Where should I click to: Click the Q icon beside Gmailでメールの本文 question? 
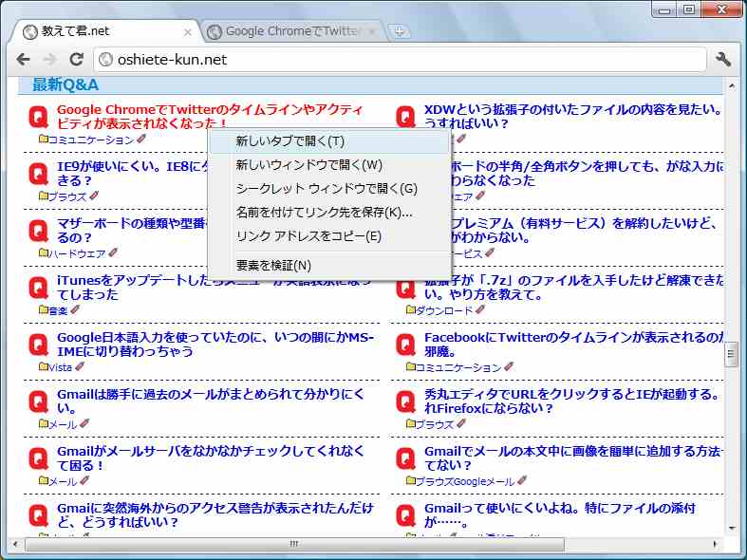405,458
